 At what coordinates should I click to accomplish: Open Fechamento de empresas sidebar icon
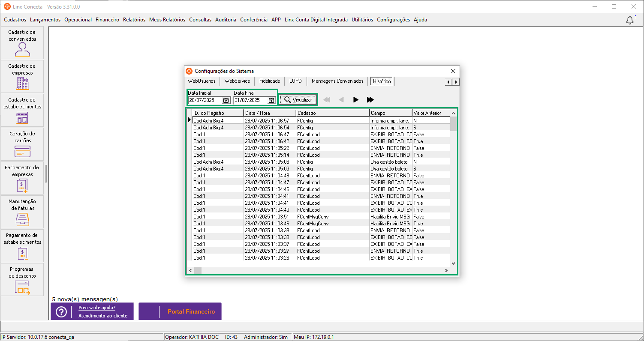[22, 178]
